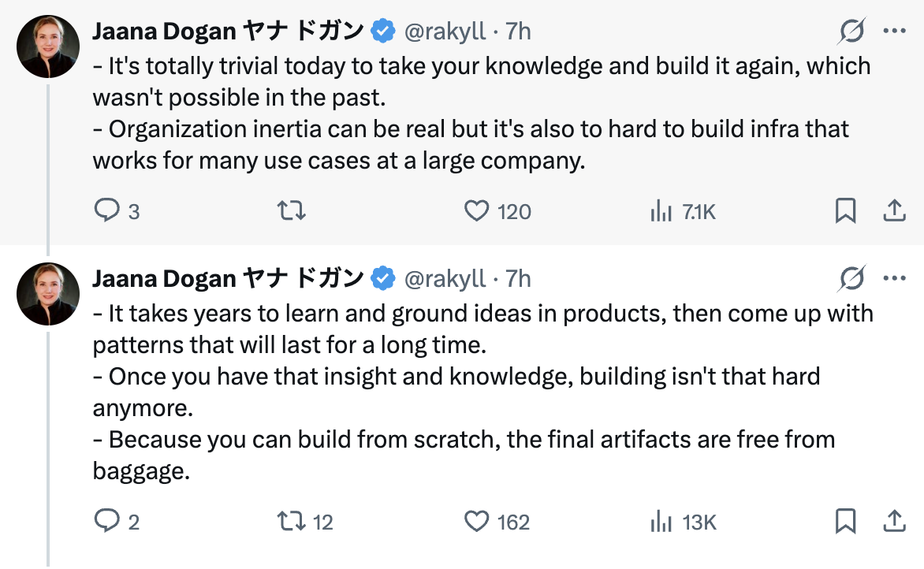
Task: View analytics of tweet with 13K views
Action: (660, 522)
